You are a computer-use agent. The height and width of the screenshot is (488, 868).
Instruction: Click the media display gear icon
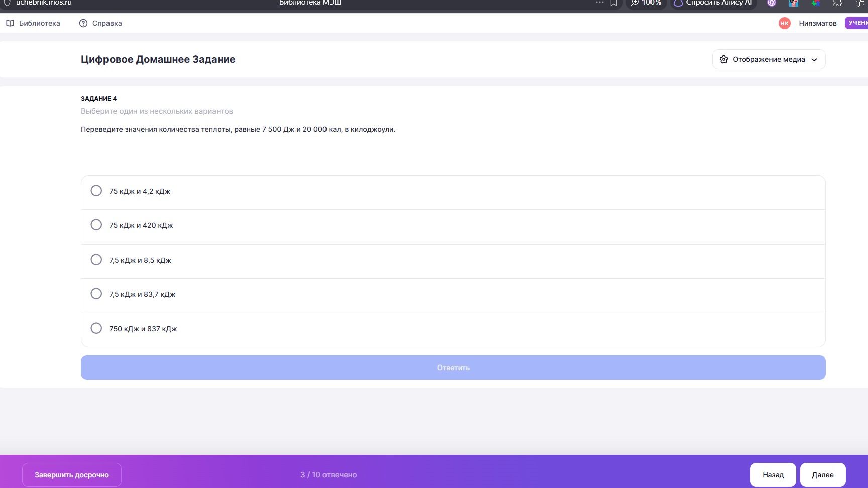[x=724, y=59]
